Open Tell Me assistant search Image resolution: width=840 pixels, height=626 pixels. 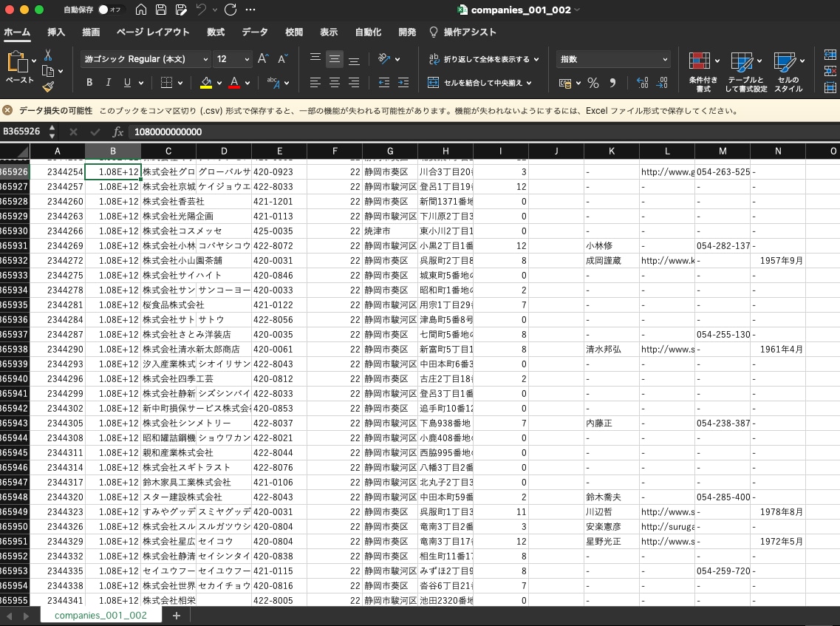(x=463, y=33)
